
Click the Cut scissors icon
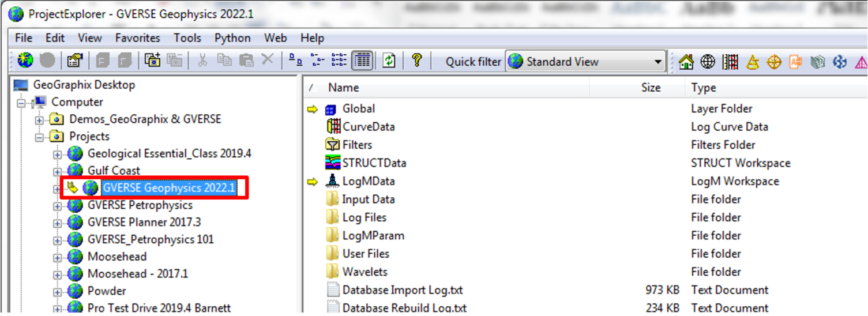pyautogui.click(x=202, y=61)
